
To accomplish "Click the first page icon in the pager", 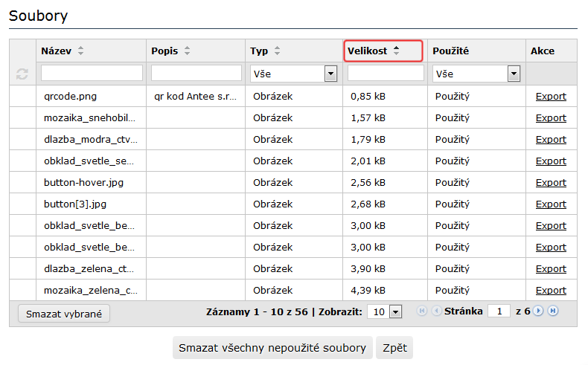I will click(422, 311).
